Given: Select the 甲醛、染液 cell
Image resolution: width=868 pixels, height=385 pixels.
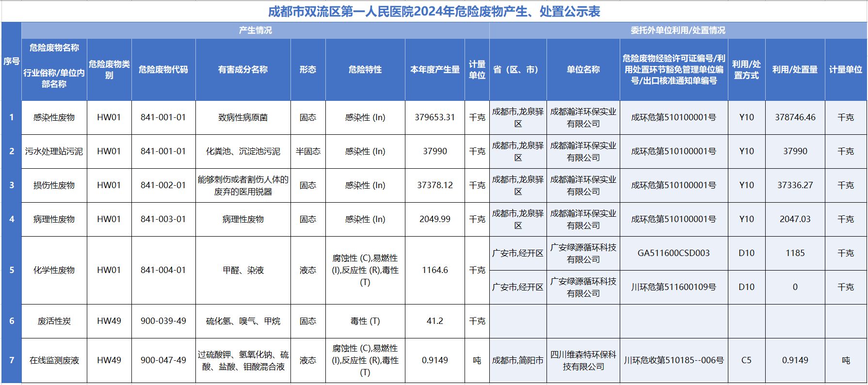Looking at the screenshot, I should [x=243, y=270].
